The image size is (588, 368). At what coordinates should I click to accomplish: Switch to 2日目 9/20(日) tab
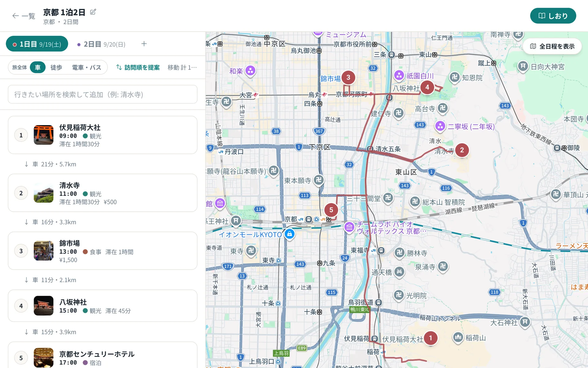(101, 44)
